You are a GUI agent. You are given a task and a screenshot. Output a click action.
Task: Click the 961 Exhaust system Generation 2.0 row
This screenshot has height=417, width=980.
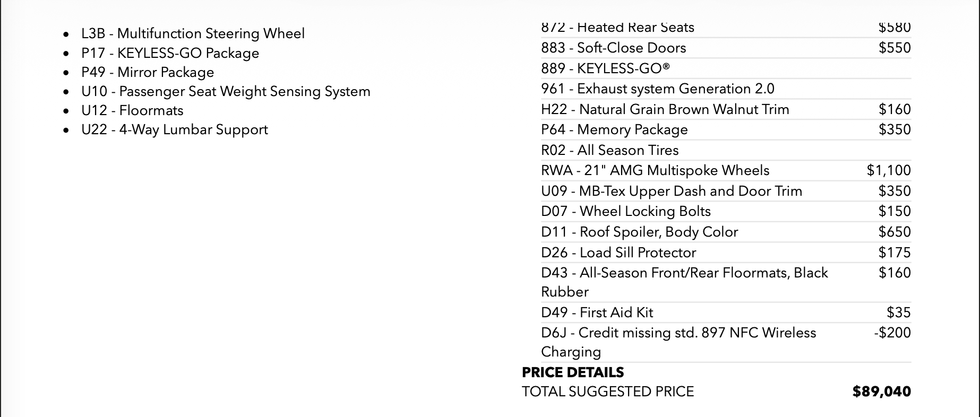tap(726, 89)
